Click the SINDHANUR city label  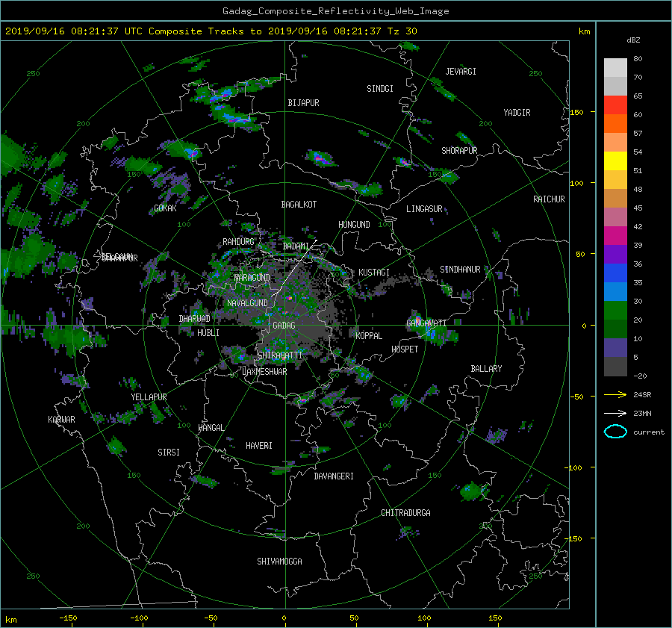click(460, 270)
